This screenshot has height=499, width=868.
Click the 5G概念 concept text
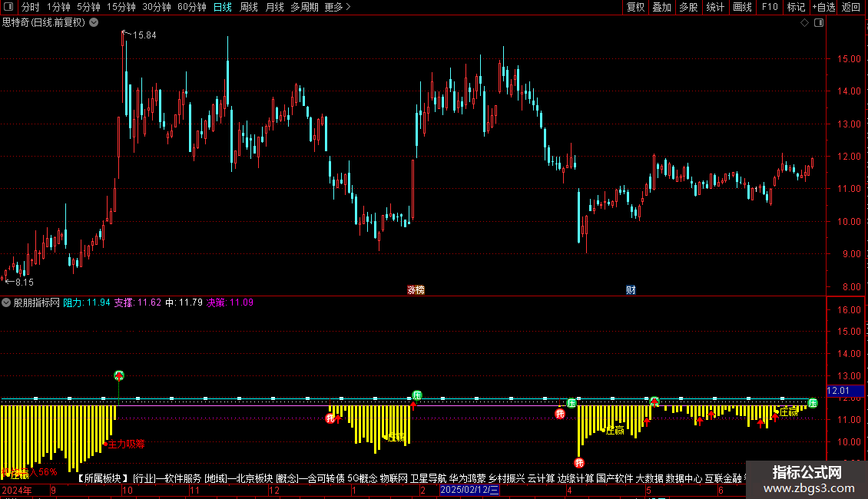point(362,478)
